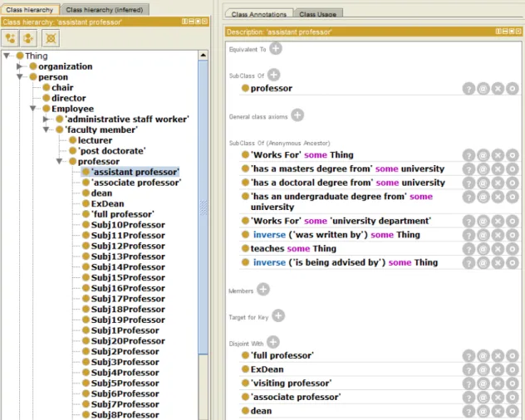Click the class hierarchy vertical scrollbar thumb
The image size is (525, 420).
204,208
